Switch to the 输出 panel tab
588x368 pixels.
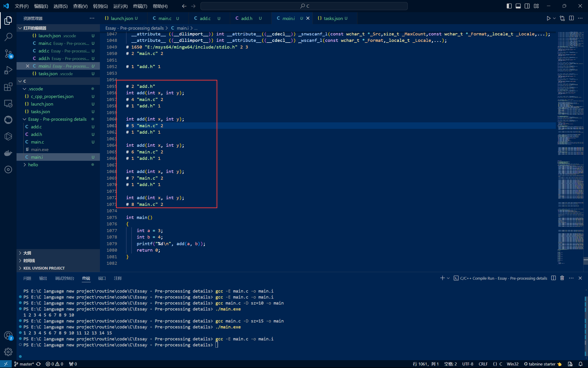[43, 278]
